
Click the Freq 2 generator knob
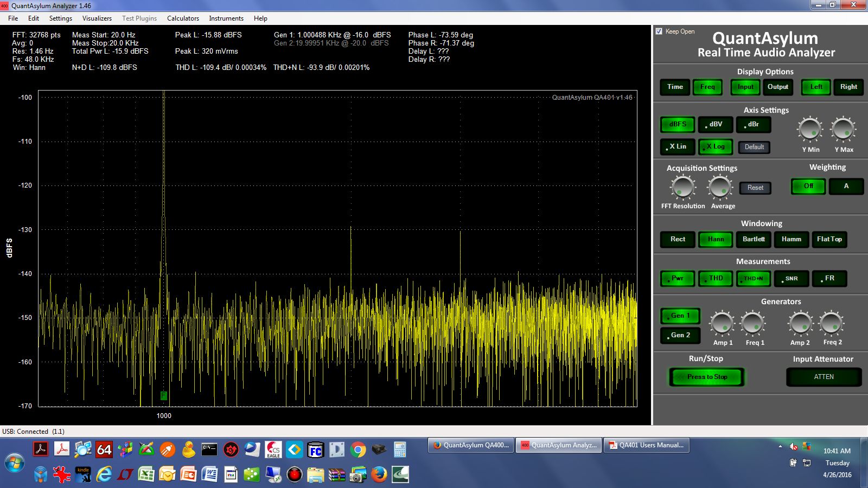pyautogui.click(x=831, y=324)
